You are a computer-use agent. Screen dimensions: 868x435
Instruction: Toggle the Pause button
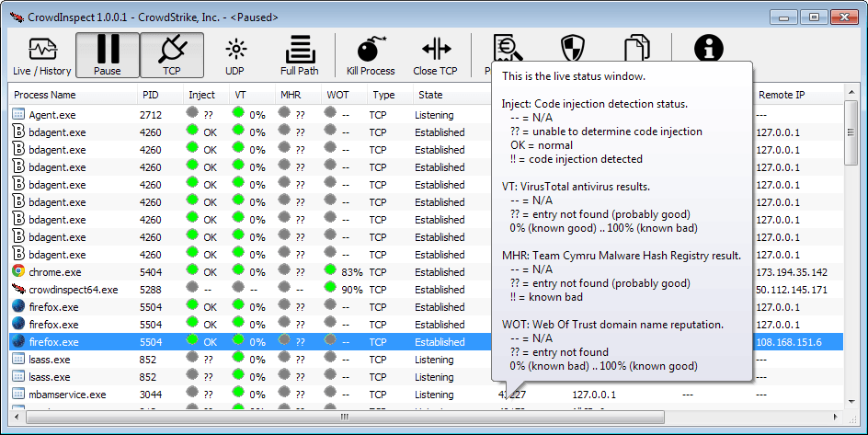point(108,56)
